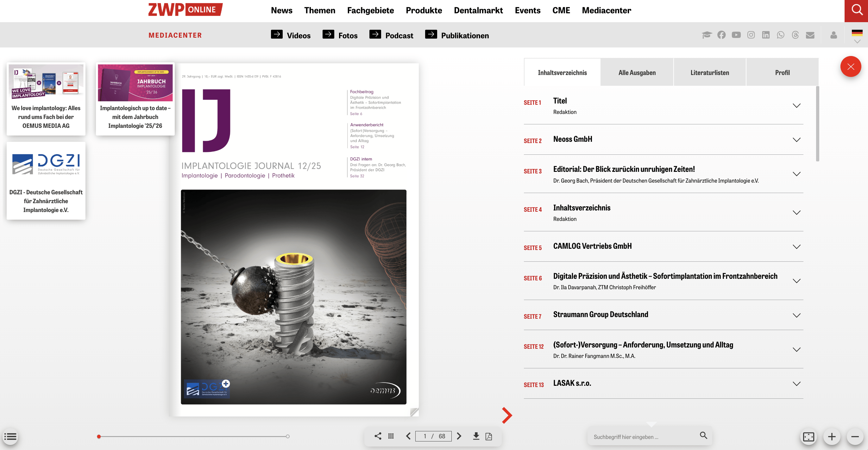Open the page thumbnails grid view
This screenshot has height=450, width=868.
tap(391, 436)
